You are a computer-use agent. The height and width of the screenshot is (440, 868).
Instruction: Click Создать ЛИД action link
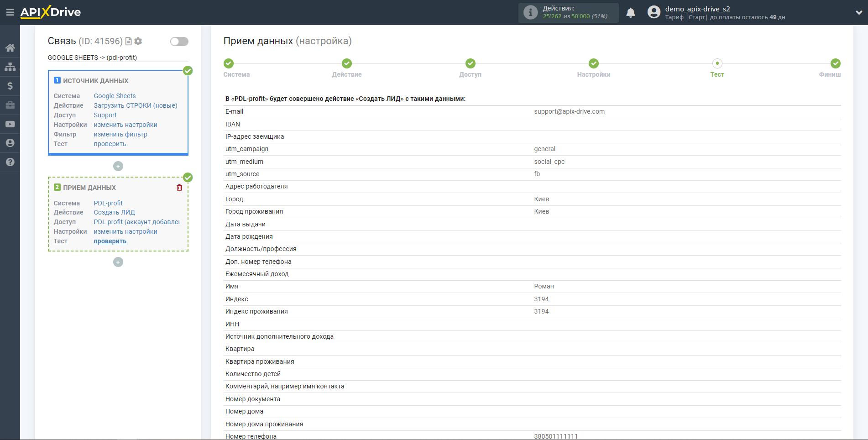point(115,212)
